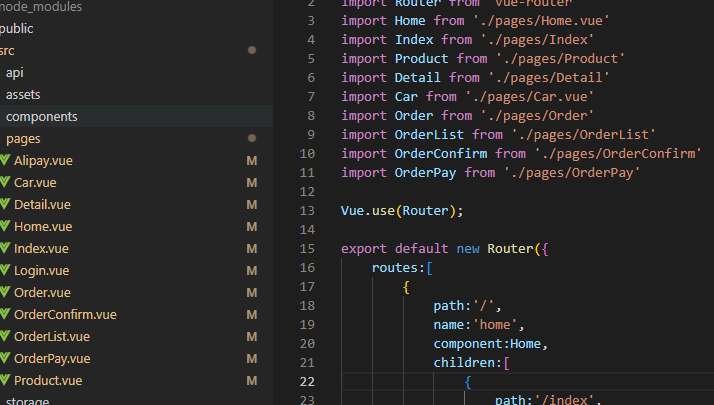Open Product.vue file
714x405 pixels.
pos(48,380)
